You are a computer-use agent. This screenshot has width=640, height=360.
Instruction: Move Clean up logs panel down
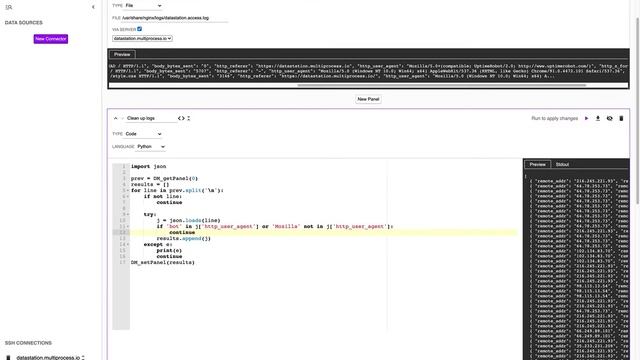coord(122,118)
